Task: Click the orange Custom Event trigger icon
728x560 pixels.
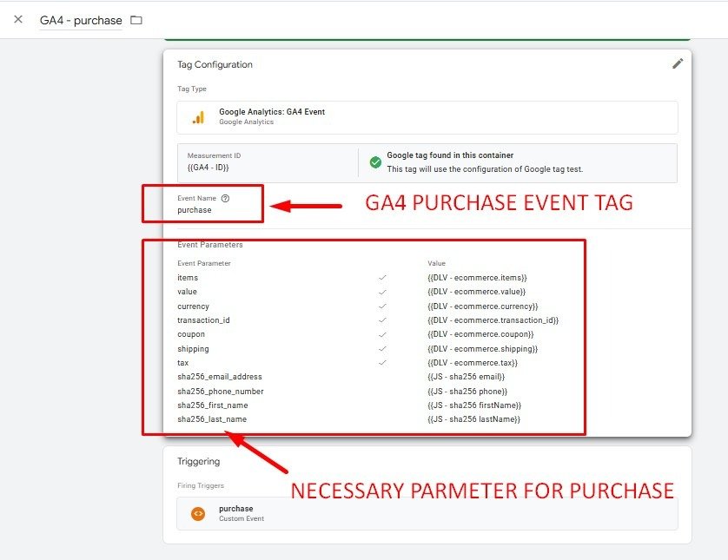Action: click(x=198, y=514)
